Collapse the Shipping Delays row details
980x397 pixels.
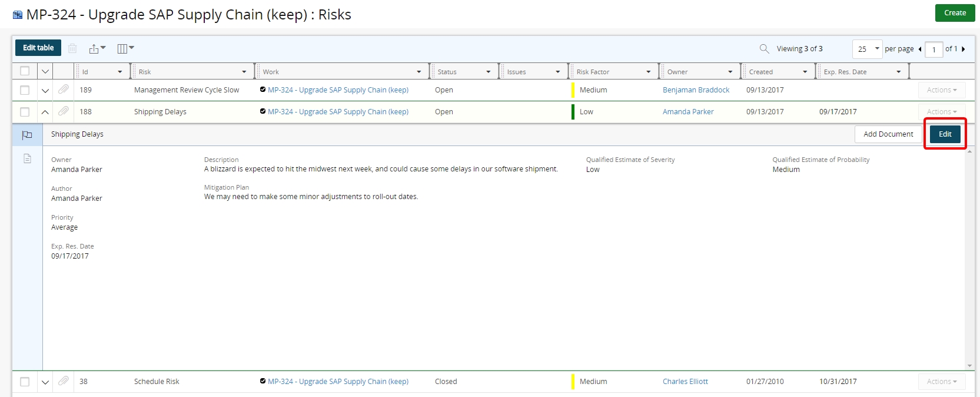(45, 112)
